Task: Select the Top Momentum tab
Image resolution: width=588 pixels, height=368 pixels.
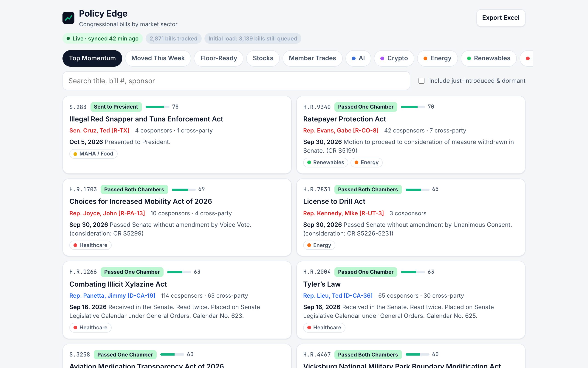Action: coord(92,58)
